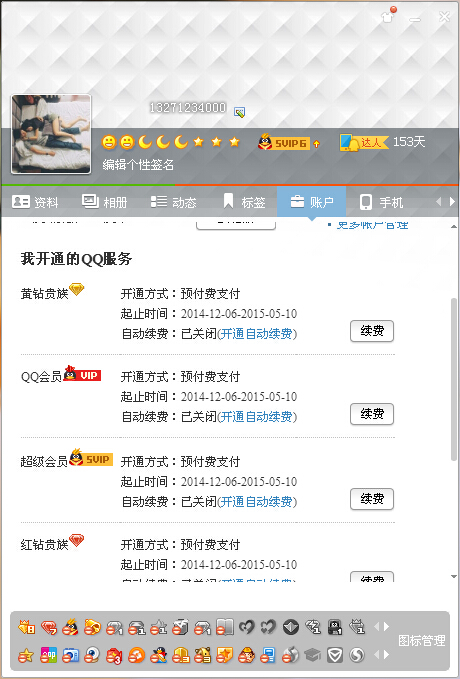Click the QQ penguin icon in bottom row
460x679 pixels.
pos(159,655)
